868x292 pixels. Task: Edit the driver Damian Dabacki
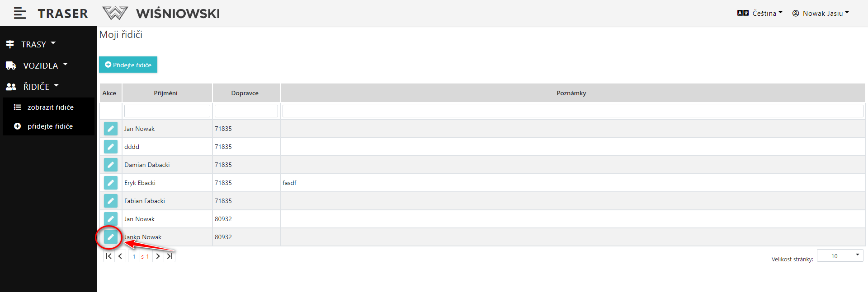(111, 165)
